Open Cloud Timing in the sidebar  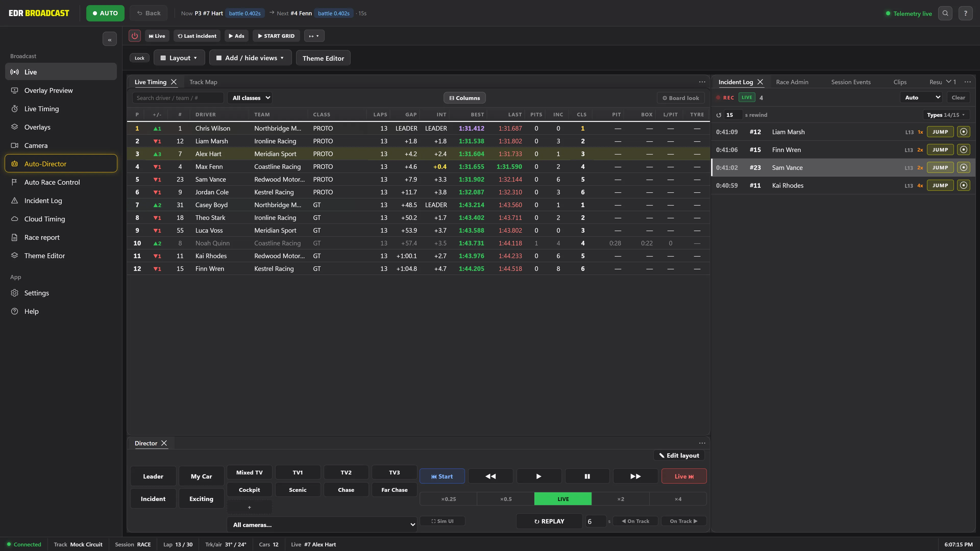61,219
